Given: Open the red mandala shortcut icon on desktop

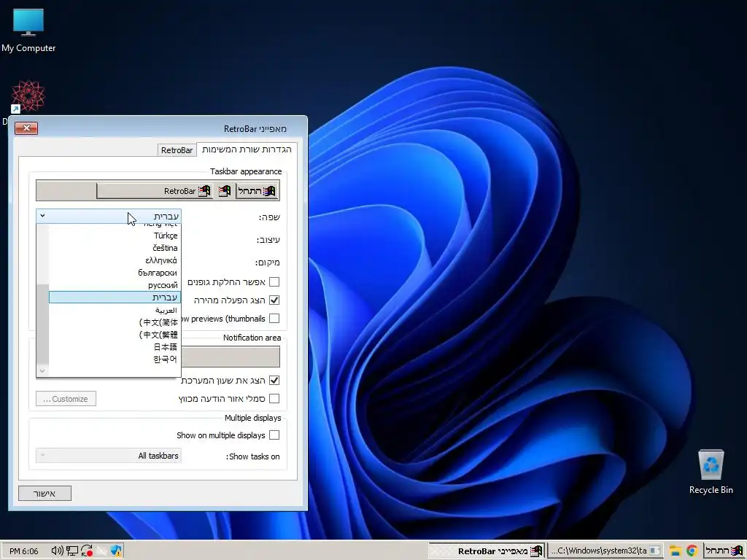Looking at the screenshot, I should tap(28, 97).
